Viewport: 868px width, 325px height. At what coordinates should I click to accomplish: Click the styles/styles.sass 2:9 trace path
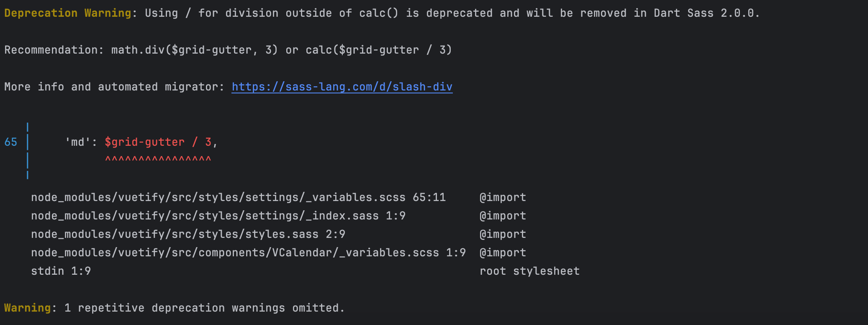188,234
